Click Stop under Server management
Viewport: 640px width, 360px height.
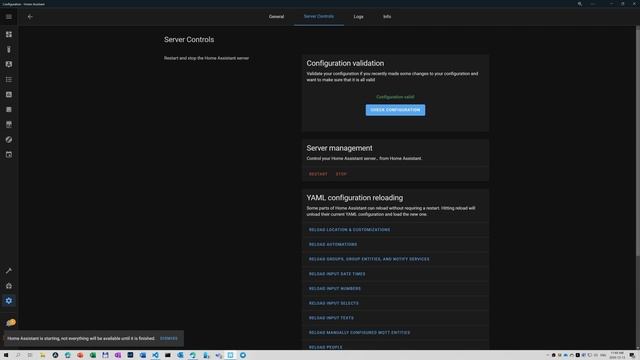coord(341,174)
